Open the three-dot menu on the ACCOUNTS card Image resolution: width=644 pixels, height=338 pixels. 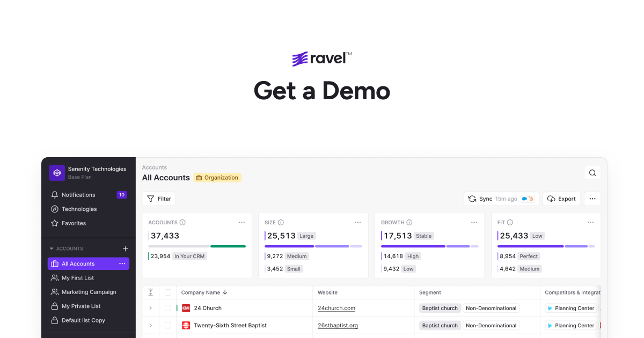241,222
